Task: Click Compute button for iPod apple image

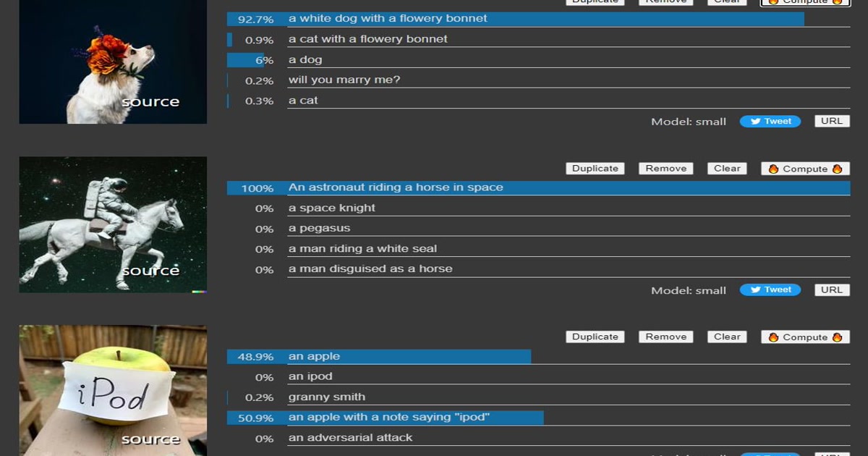Action: click(x=805, y=337)
